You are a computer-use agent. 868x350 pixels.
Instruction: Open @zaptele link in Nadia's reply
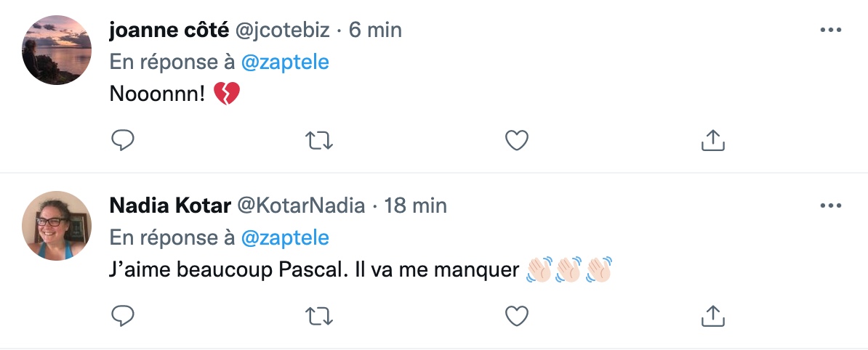click(285, 237)
